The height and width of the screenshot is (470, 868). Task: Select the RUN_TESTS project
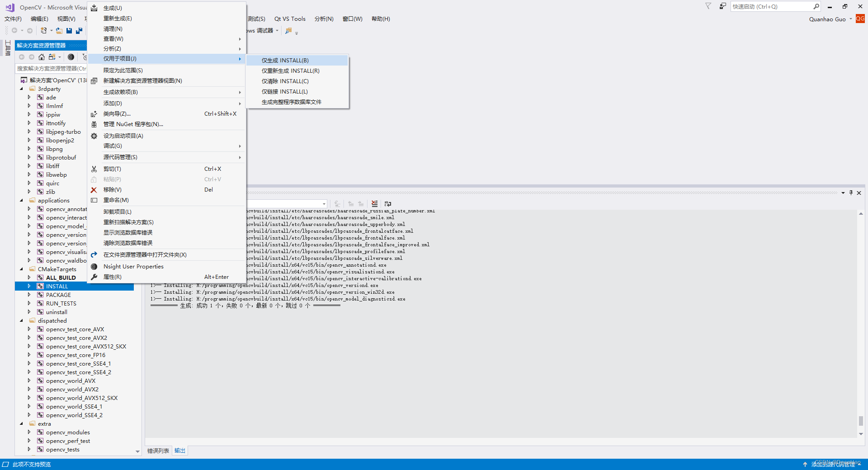coord(61,304)
